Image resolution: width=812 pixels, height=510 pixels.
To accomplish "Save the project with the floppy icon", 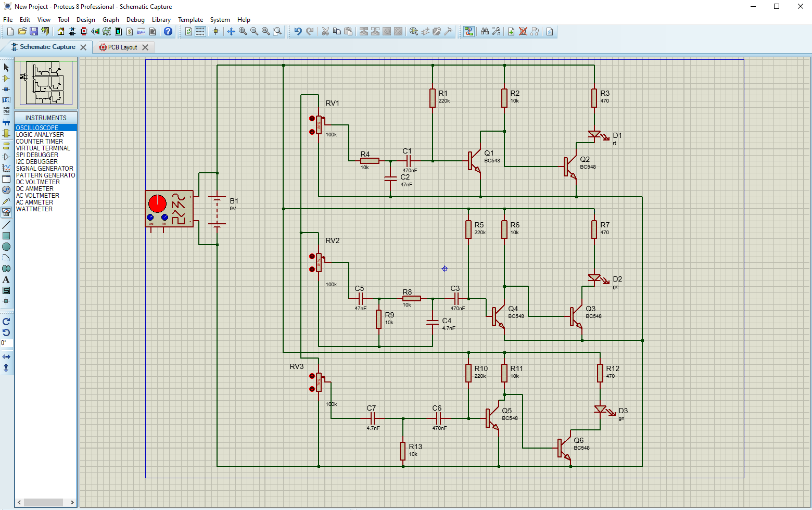I will 33,32.
